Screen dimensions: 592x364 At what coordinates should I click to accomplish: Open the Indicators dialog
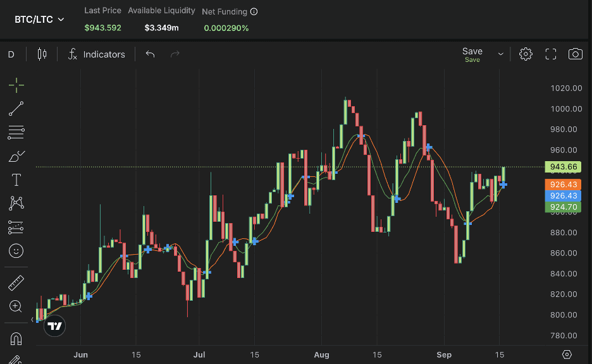pos(96,54)
